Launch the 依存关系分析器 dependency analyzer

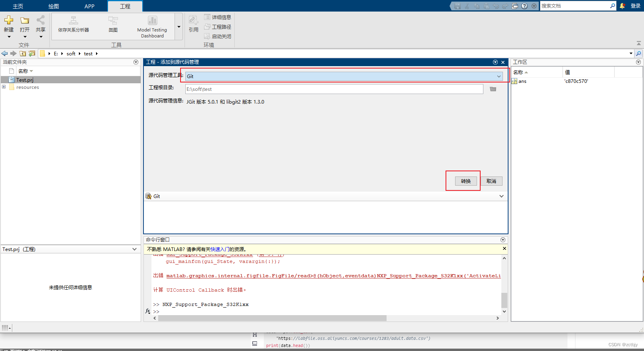(73, 25)
